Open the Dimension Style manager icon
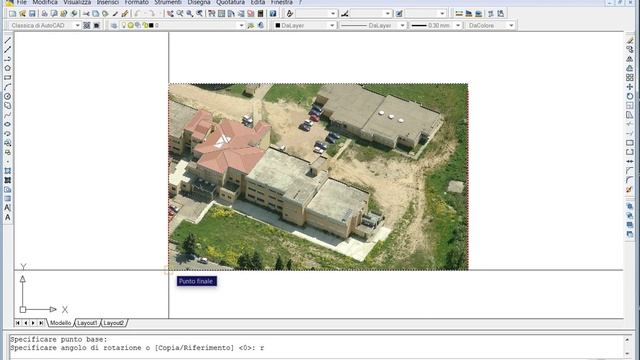Screen dimensions: 640x360 point(345,13)
